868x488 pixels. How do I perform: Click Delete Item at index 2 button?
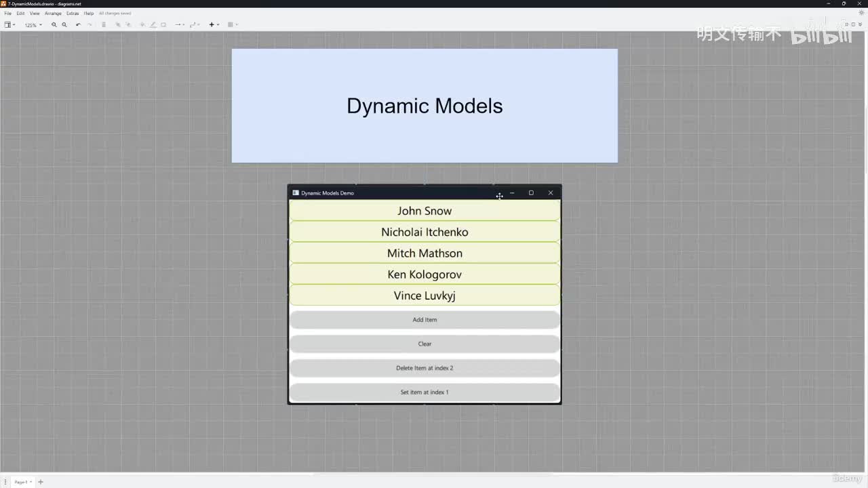point(425,368)
